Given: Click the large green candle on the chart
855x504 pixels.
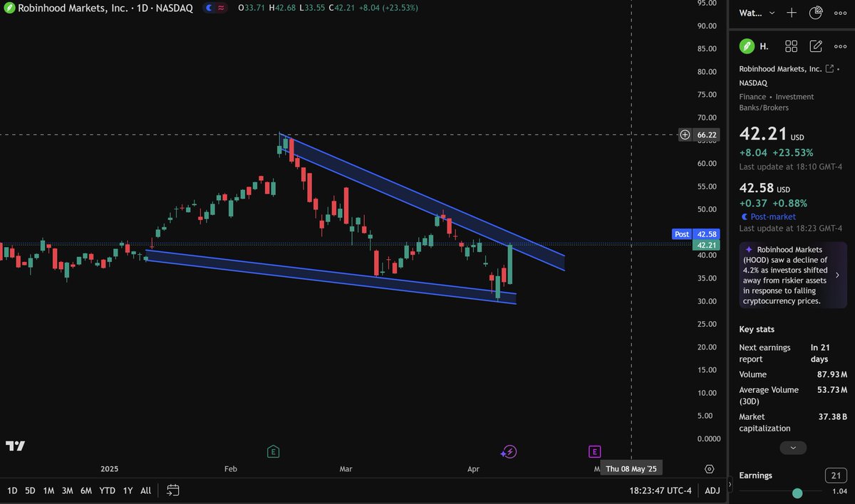Looking at the screenshot, I should (509, 265).
